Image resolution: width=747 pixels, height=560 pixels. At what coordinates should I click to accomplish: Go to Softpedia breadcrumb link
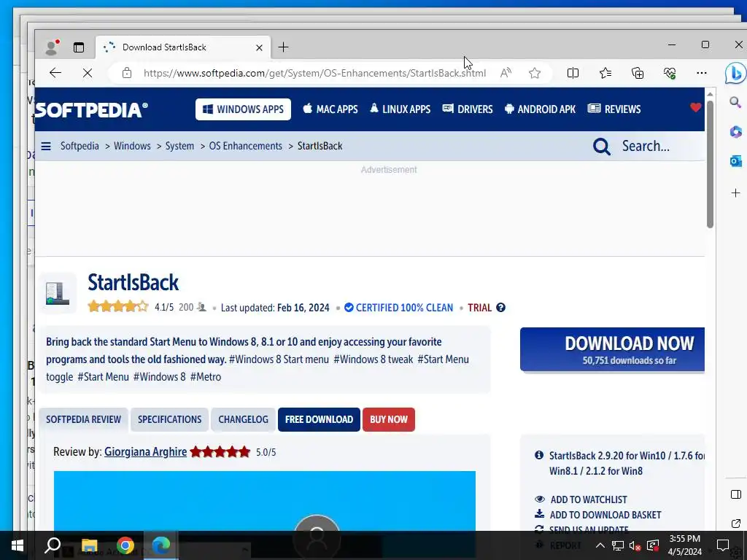[x=80, y=146]
